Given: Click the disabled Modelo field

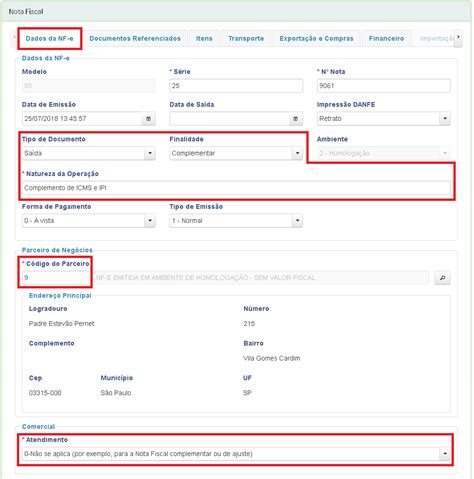Looking at the screenshot, I should pyautogui.click(x=89, y=86).
